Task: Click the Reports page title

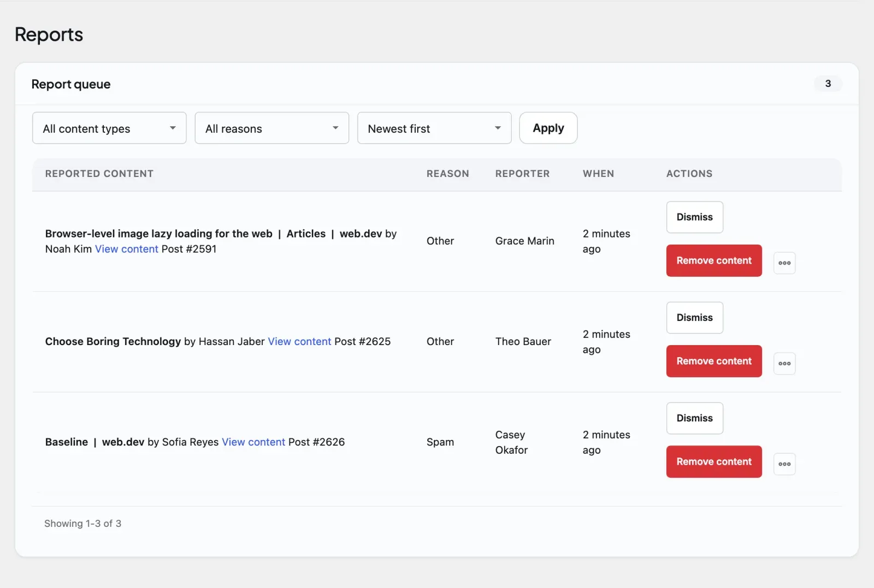Action: [49, 34]
